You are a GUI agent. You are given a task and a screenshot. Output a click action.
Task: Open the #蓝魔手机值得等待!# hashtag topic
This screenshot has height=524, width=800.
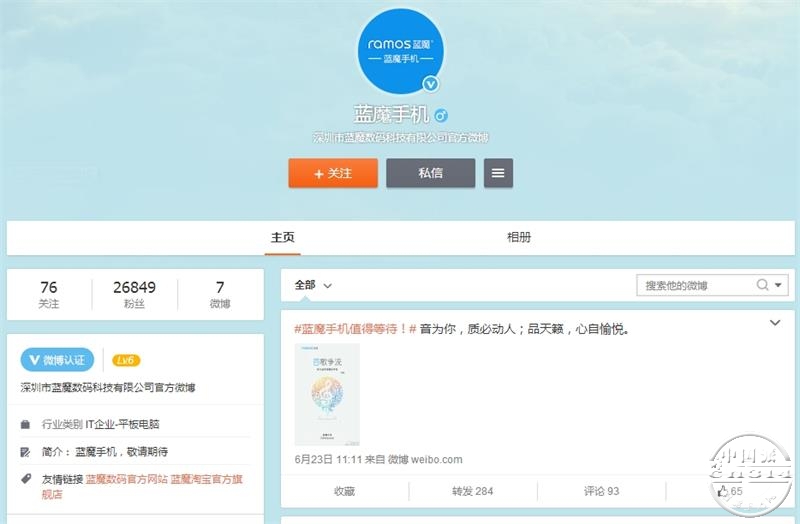coord(355,329)
